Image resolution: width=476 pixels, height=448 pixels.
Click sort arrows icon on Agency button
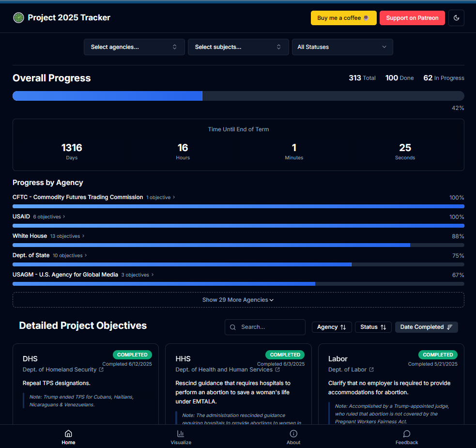click(x=343, y=327)
